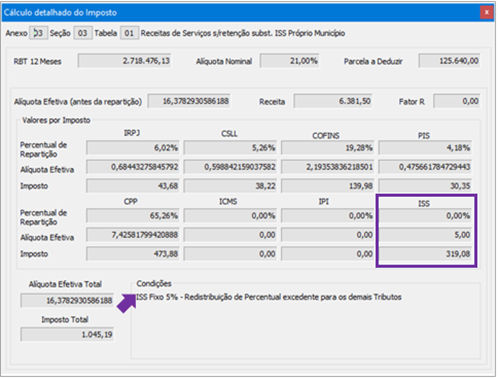Select IPI Imposto 0,00 field
This screenshot has height=378, width=498.
(327, 254)
